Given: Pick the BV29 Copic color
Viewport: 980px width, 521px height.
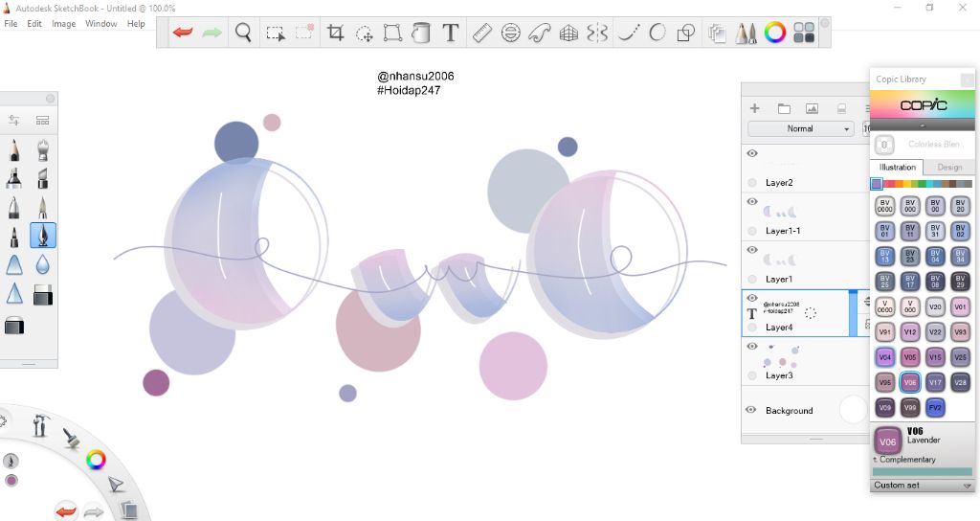Looking at the screenshot, I should click(960, 282).
